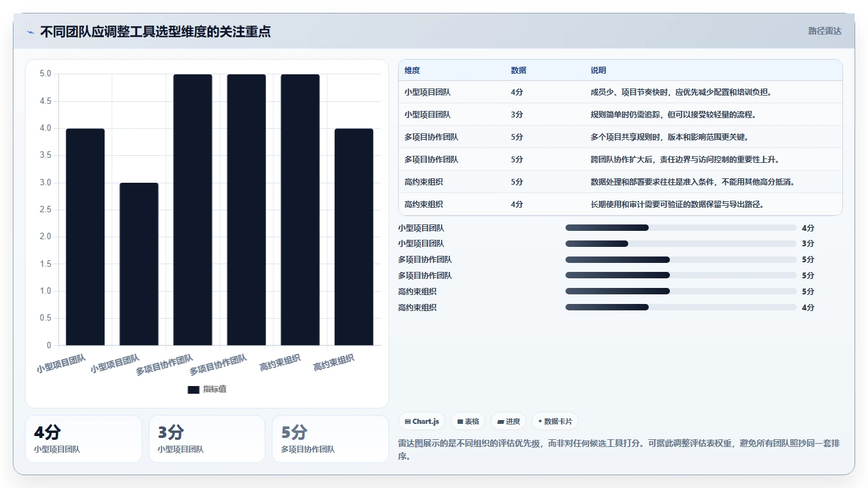Select the 维度 column header
The image size is (868, 488).
(x=412, y=71)
